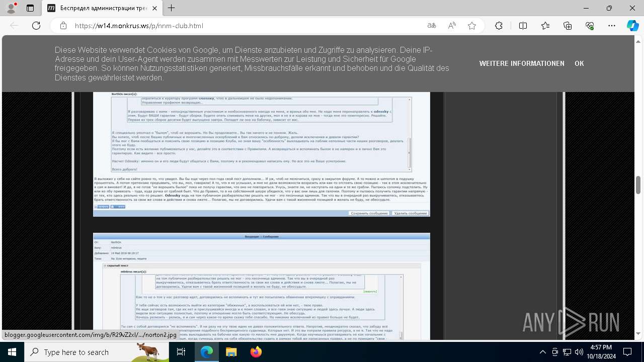The height and width of the screenshot is (362, 644).
Task: Open network status tray icon
Action: tap(567, 352)
